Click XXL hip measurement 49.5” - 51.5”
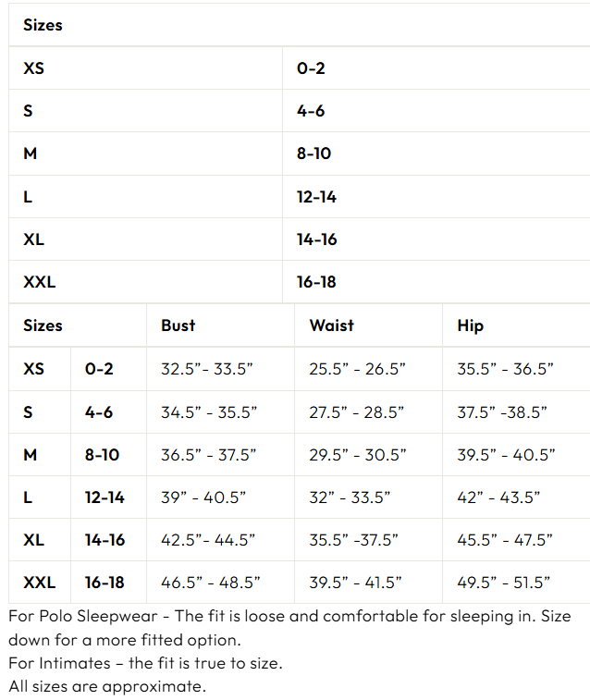This screenshot has height=700, width=590. [503, 583]
